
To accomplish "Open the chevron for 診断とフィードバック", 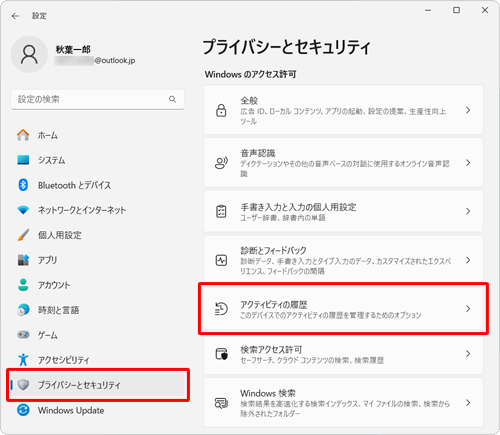I will click(x=468, y=260).
